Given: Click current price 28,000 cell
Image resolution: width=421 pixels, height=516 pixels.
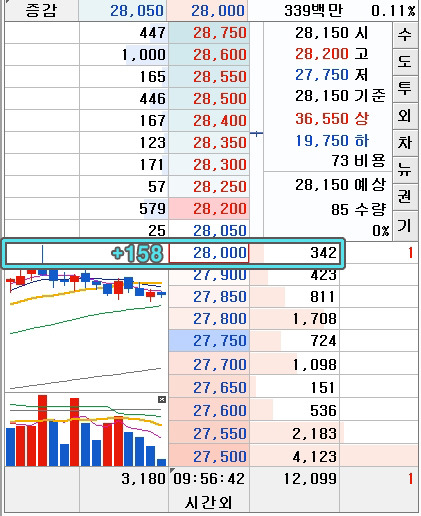Looking at the screenshot, I should [209, 253].
